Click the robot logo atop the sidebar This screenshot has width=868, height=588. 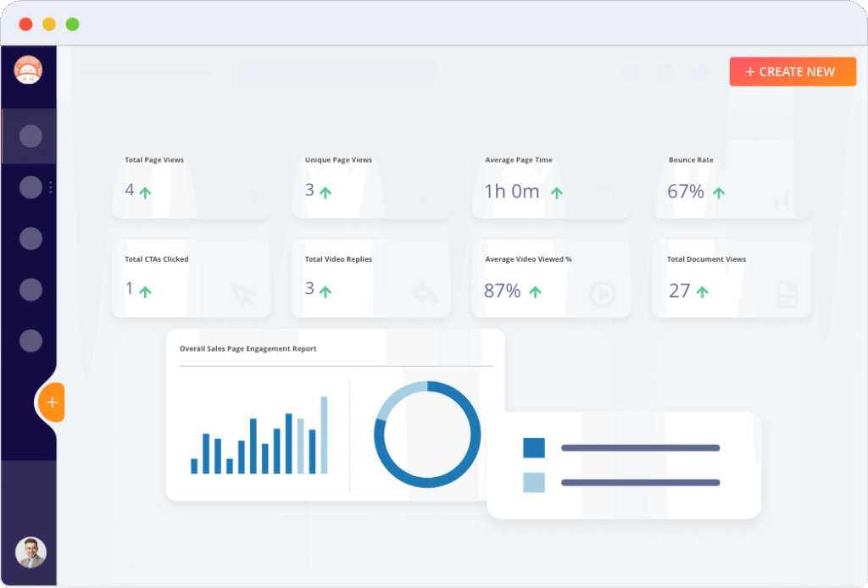pos(29,70)
